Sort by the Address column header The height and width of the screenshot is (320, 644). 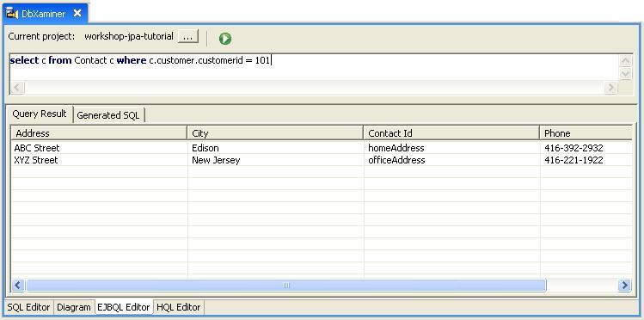point(99,133)
